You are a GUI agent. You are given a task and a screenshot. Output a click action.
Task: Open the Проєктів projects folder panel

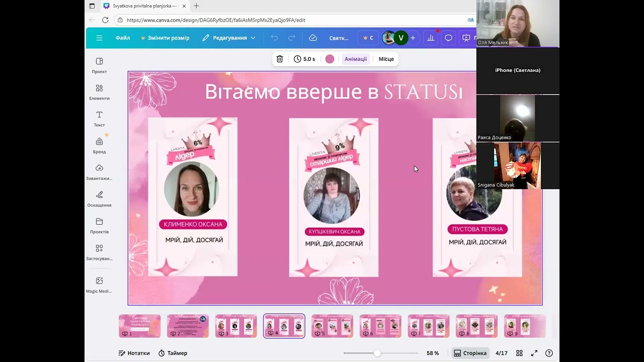coord(99,225)
